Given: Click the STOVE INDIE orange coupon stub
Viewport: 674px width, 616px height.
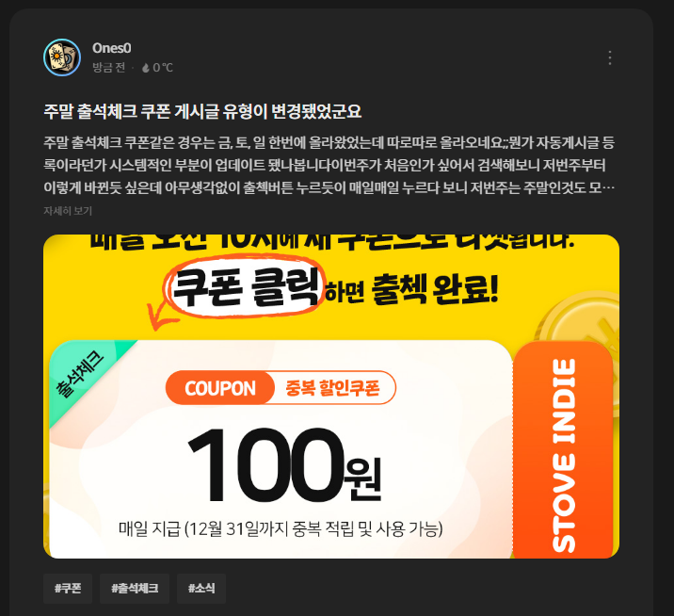Looking at the screenshot, I should [563, 450].
